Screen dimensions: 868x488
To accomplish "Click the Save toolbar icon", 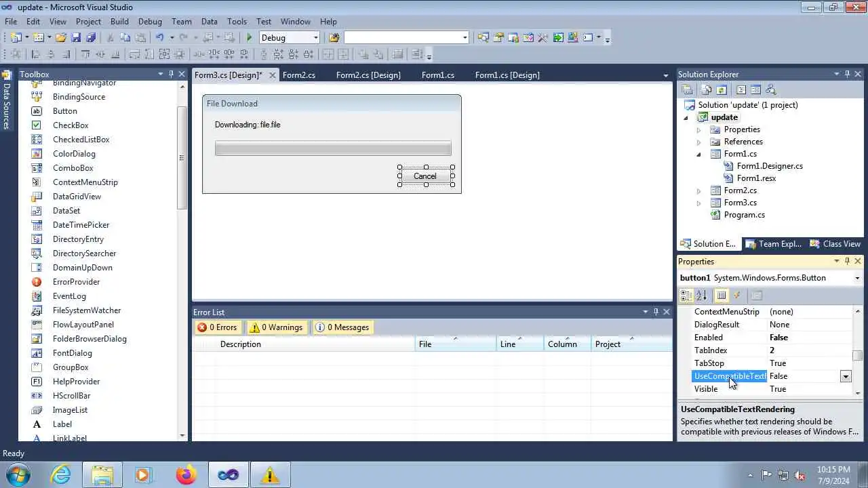I will coord(76,38).
